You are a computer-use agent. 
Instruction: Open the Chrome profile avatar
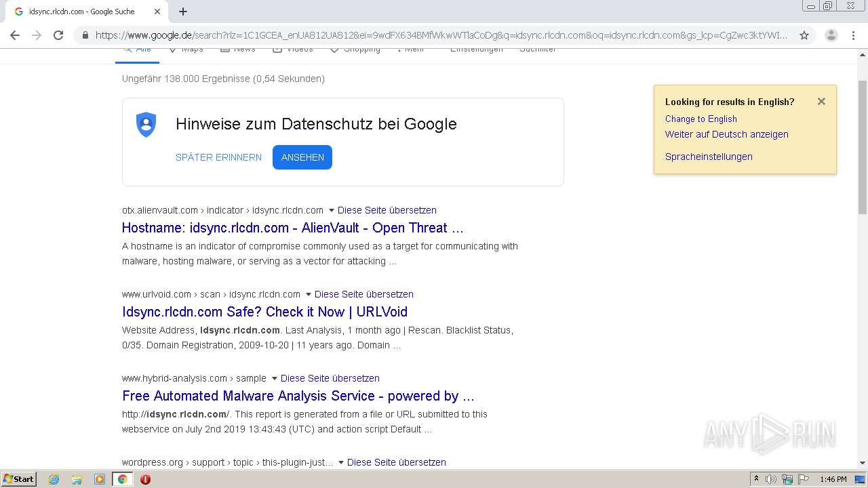pyautogui.click(x=831, y=35)
